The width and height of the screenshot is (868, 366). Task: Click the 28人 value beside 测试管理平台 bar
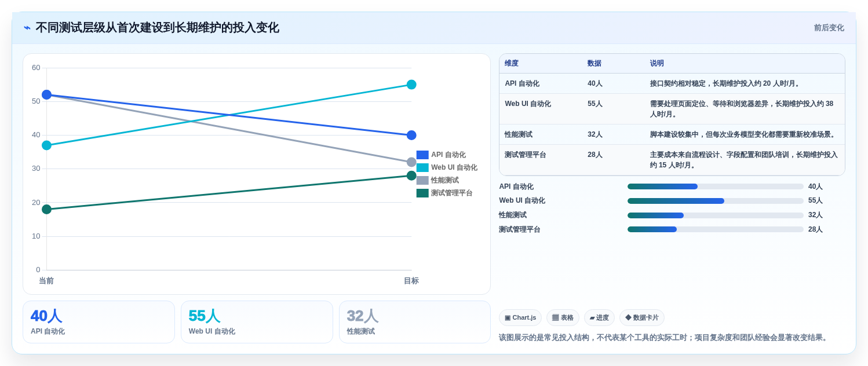pos(815,229)
